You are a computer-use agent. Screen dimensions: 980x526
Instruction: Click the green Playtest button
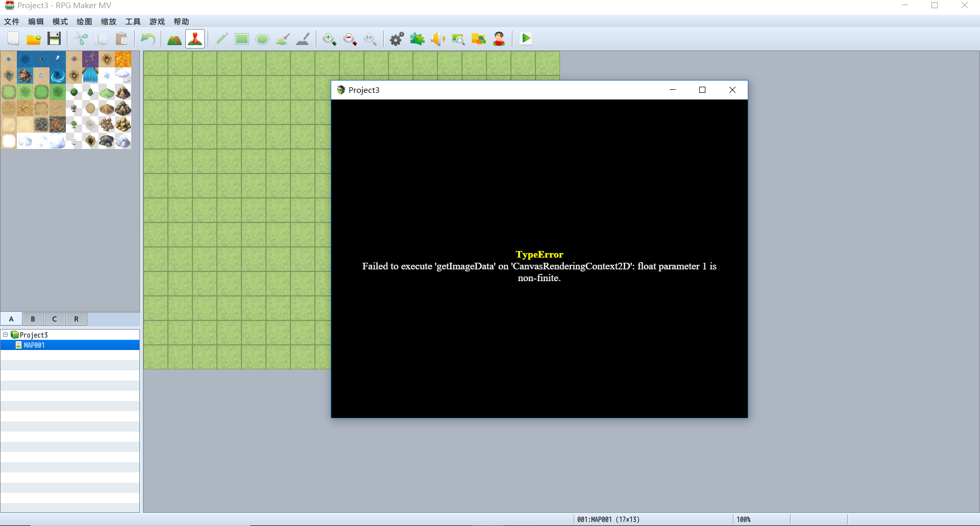[x=526, y=39]
